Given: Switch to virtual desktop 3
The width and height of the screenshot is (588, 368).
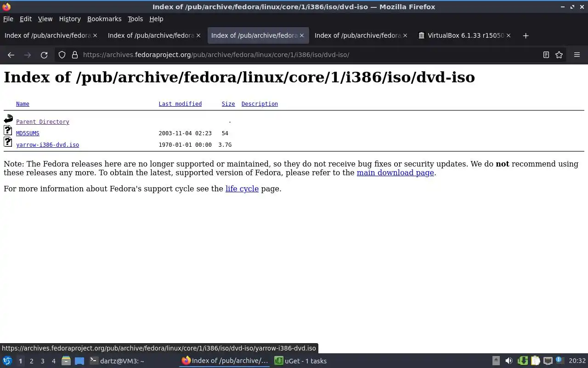Looking at the screenshot, I should click(42, 361).
